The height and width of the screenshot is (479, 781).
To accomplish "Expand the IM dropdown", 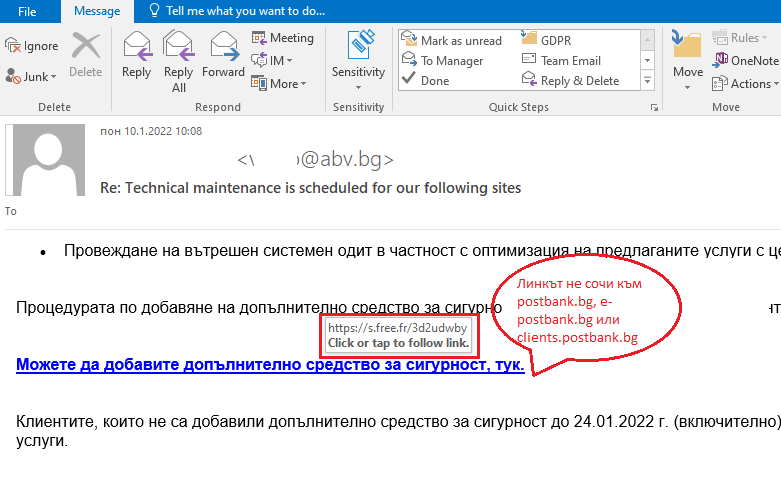I will (274, 61).
